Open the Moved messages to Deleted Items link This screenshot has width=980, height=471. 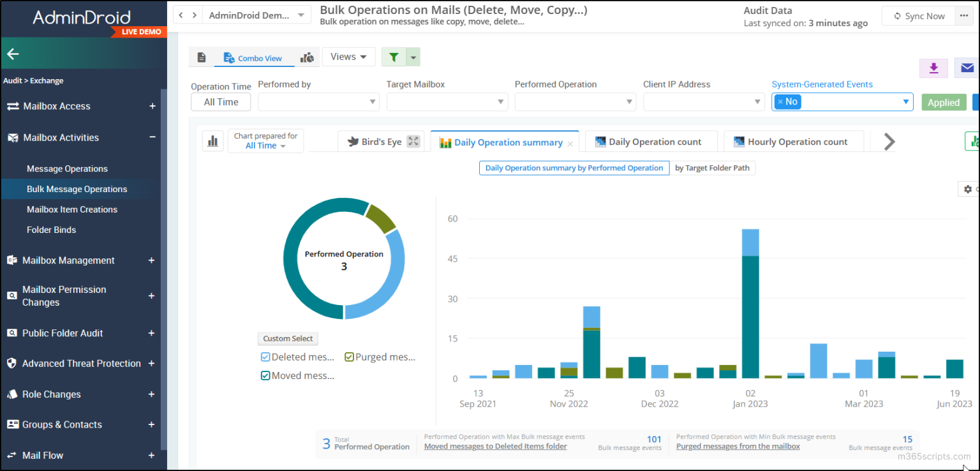coord(496,446)
